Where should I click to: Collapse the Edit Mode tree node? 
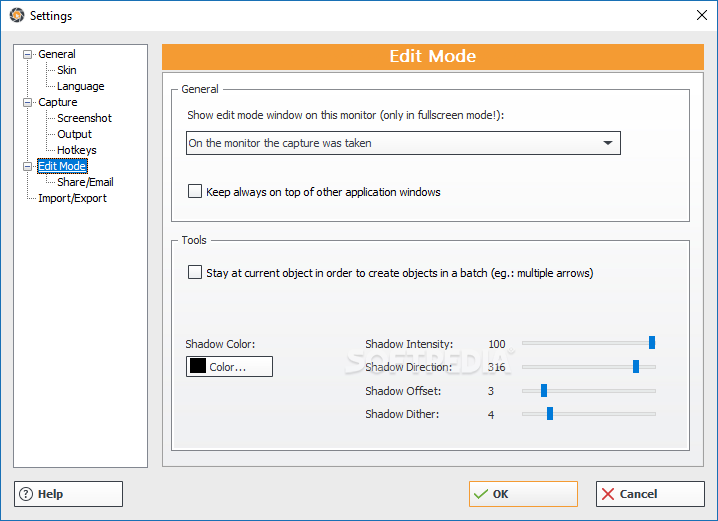pos(27,166)
